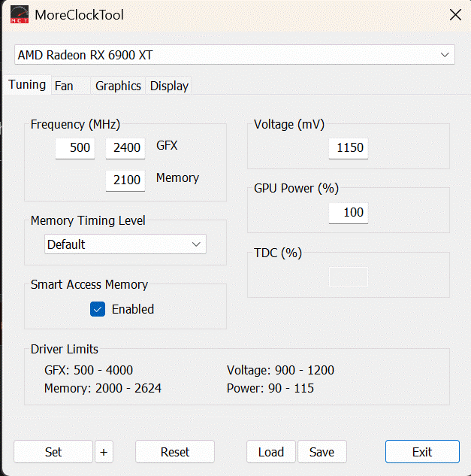Click the Memory frequency field showing 2100

[125, 180]
